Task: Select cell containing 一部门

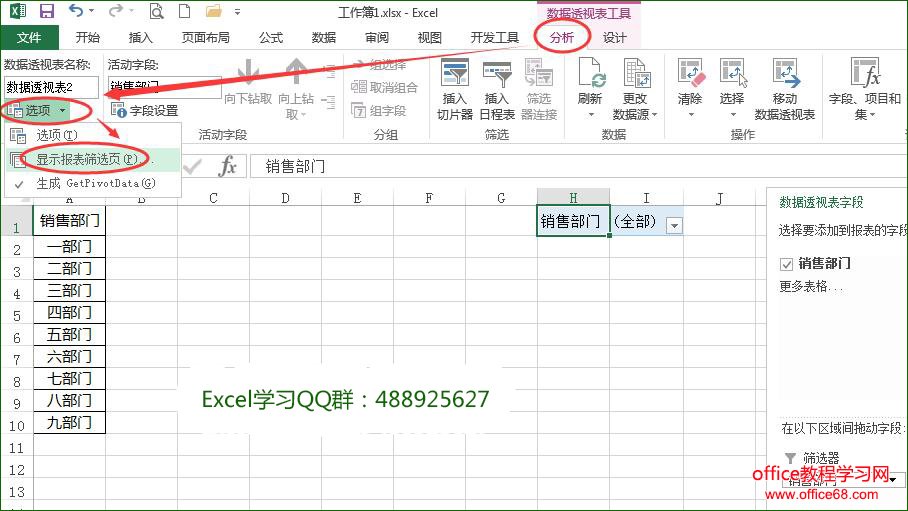Action: tap(69, 247)
